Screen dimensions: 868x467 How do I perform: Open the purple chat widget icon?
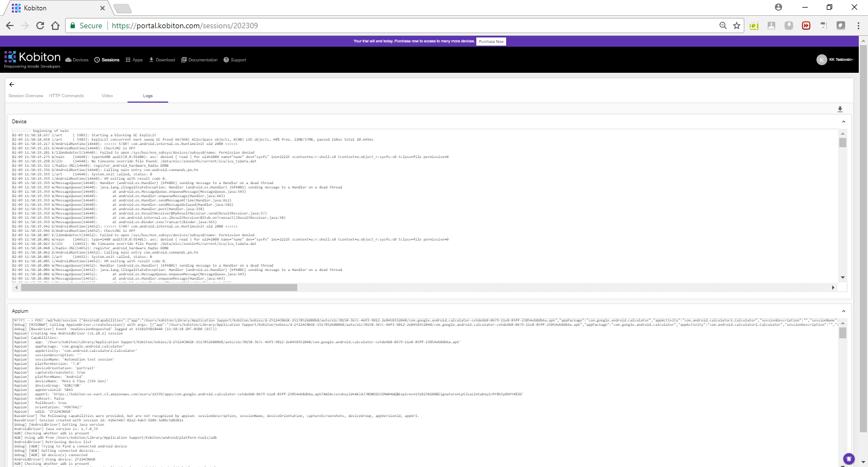point(849,458)
